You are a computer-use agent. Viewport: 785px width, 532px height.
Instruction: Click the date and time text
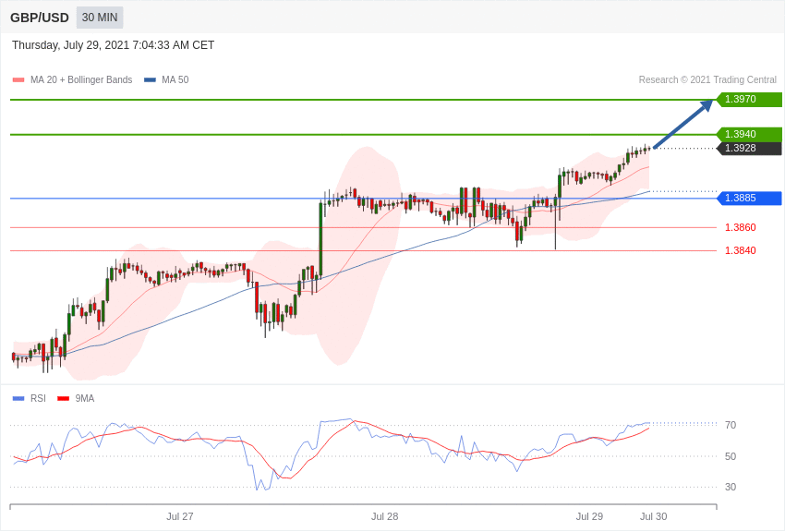point(114,45)
